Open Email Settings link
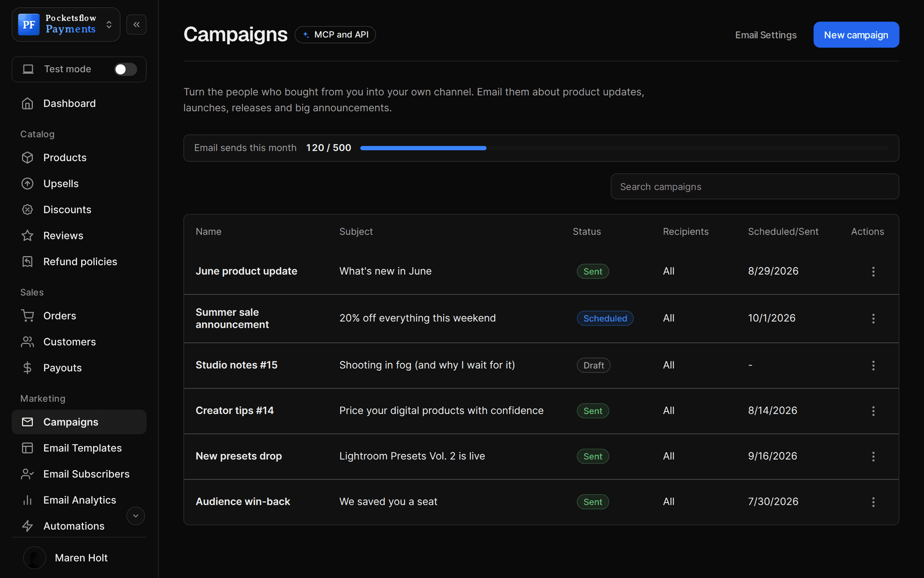Screen dimensions: 924x578 pos(766,35)
